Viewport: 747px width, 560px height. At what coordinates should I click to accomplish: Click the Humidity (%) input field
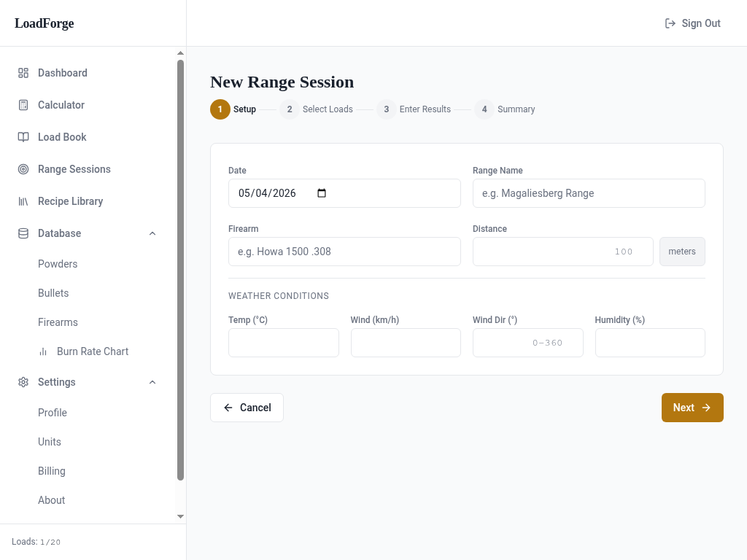point(650,343)
